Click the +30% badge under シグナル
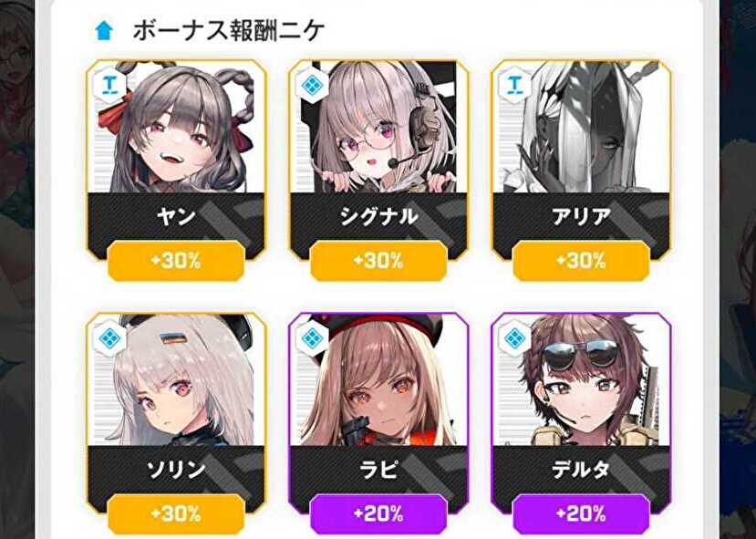Image resolution: width=756 pixels, height=539 pixels. [x=379, y=261]
